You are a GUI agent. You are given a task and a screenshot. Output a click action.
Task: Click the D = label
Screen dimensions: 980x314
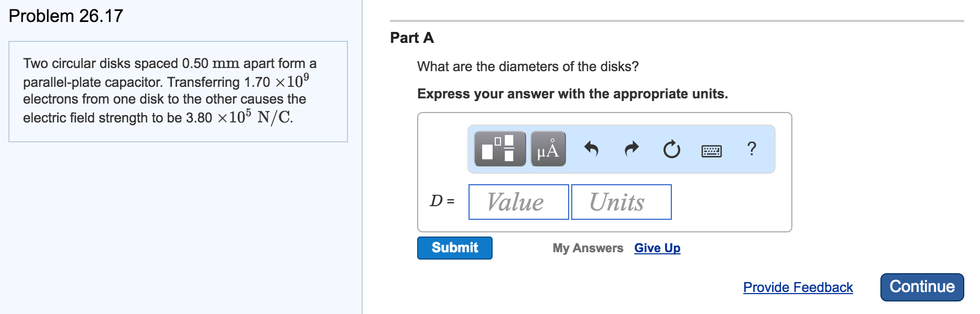pyautogui.click(x=442, y=201)
